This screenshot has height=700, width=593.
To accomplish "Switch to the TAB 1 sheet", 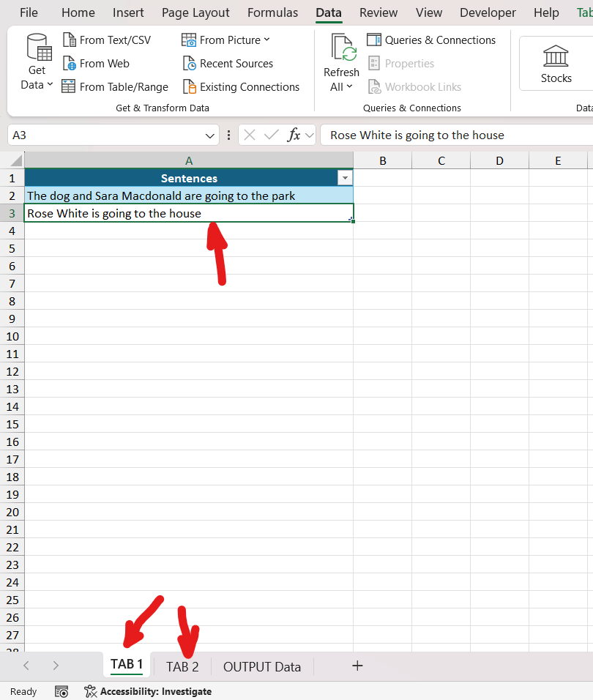I will tap(127, 665).
